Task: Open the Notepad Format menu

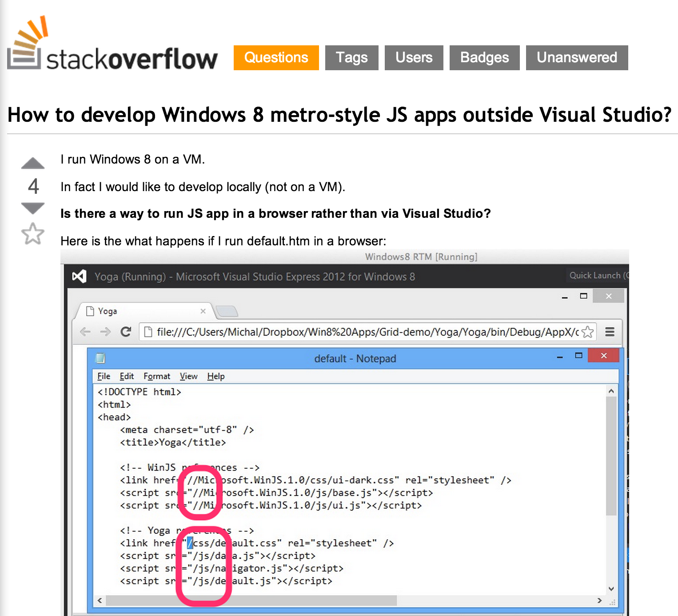Action: click(157, 376)
